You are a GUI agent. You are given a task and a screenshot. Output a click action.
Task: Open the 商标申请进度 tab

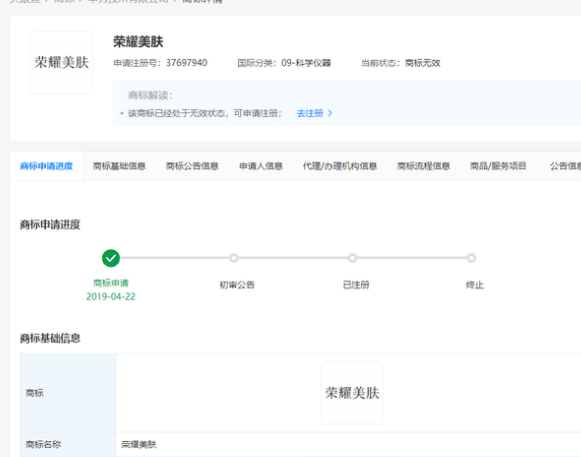(46, 166)
